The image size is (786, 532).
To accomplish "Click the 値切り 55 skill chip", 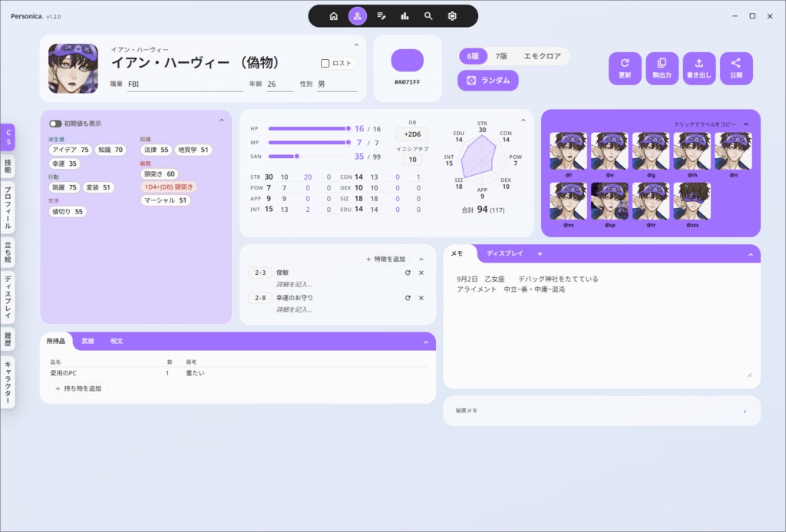I will (x=68, y=212).
